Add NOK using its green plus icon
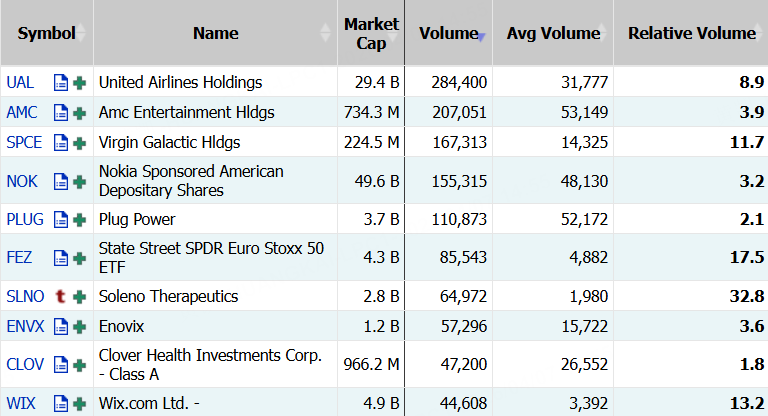The height and width of the screenshot is (416, 768). (x=79, y=181)
